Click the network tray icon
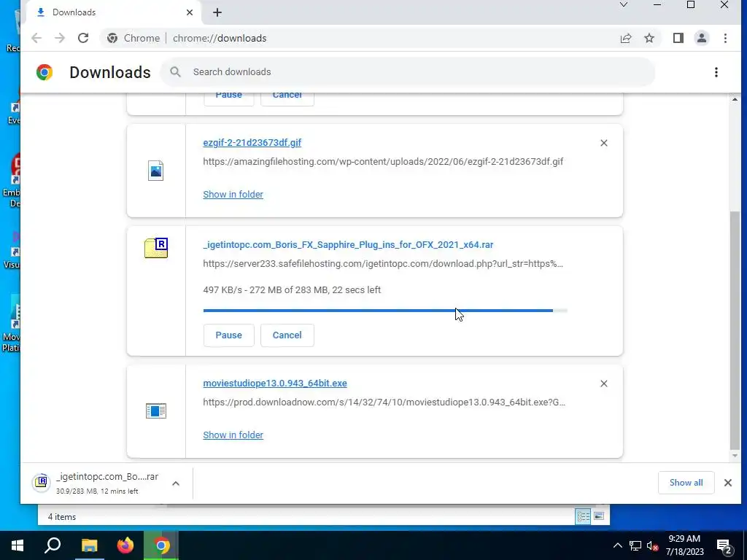 point(635,545)
